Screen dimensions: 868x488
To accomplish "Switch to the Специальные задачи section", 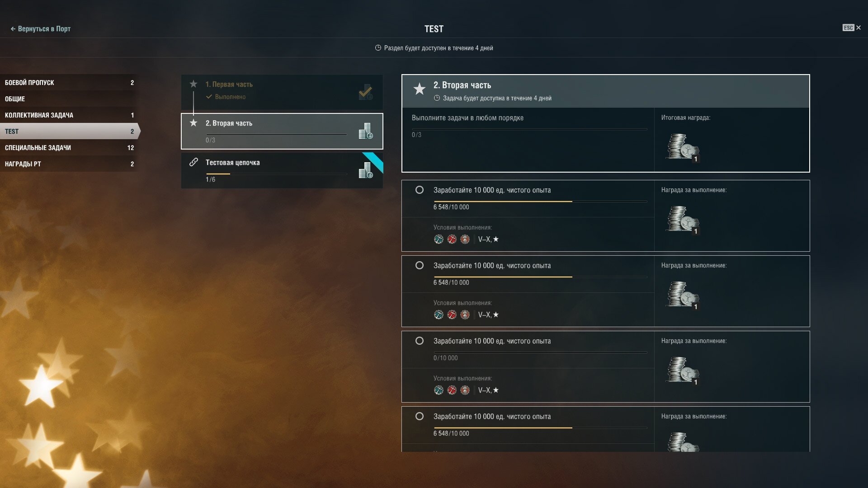I will click(69, 148).
